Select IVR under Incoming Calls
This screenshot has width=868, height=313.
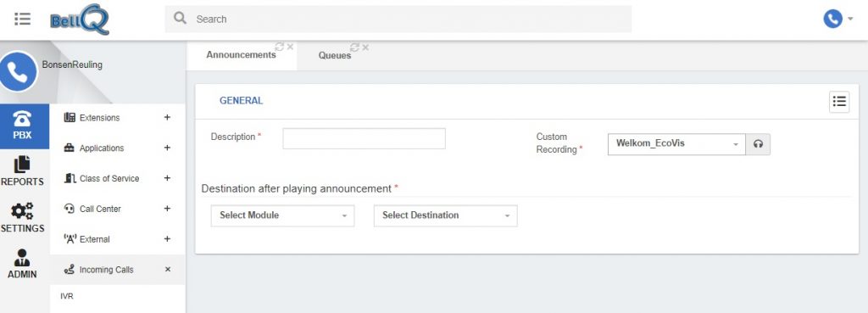pyautogui.click(x=67, y=296)
